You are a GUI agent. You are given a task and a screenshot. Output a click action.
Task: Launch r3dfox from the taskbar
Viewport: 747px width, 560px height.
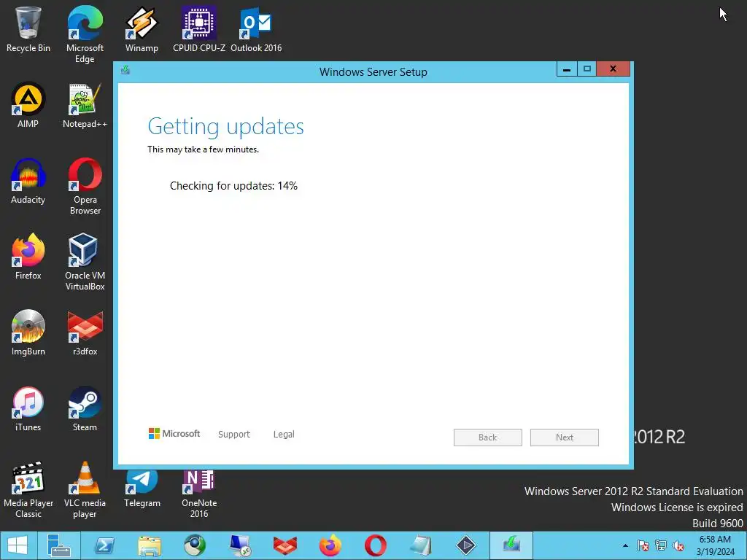(285, 545)
